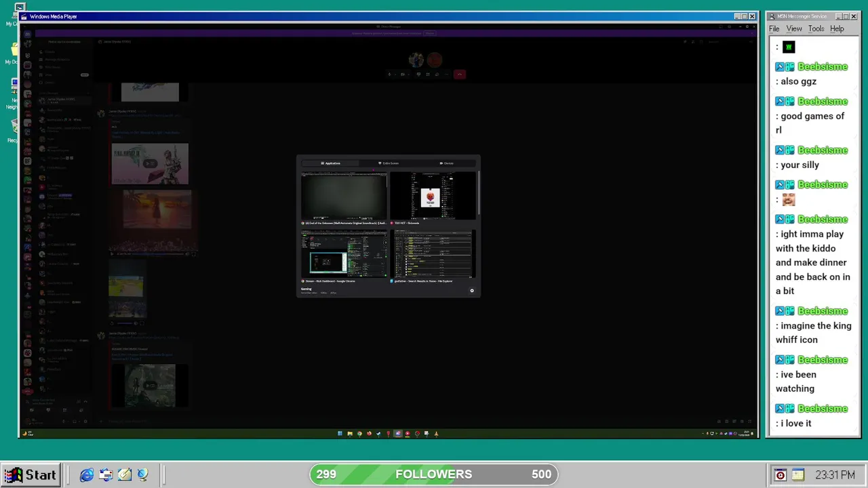Click the 'also ggz' chat message

(x=798, y=81)
